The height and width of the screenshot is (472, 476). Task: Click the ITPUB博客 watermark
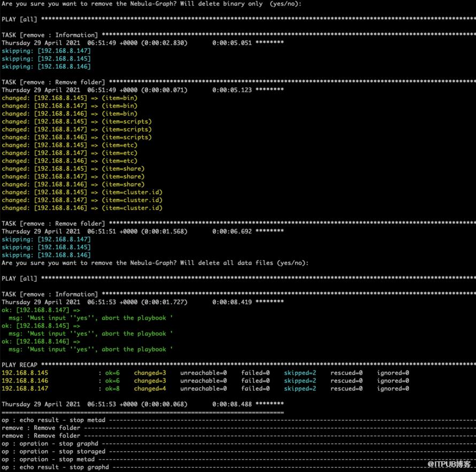pos(449,464)
